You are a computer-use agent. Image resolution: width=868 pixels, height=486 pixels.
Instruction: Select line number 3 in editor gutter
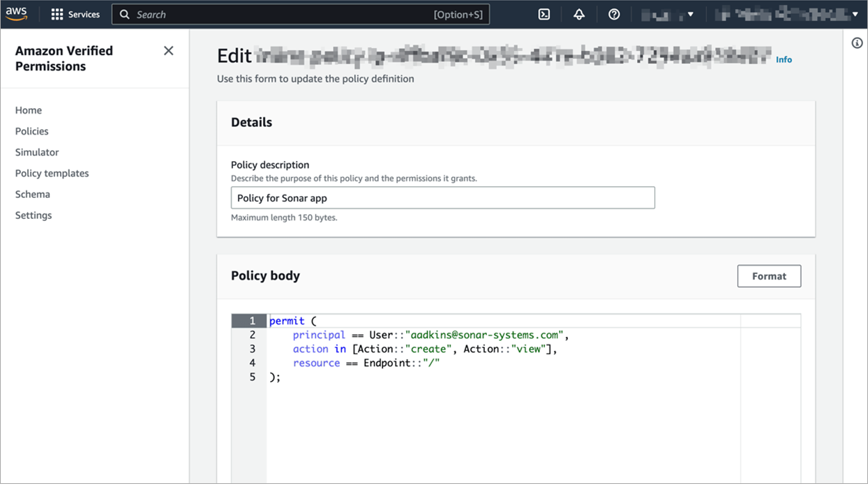point(252,349)
